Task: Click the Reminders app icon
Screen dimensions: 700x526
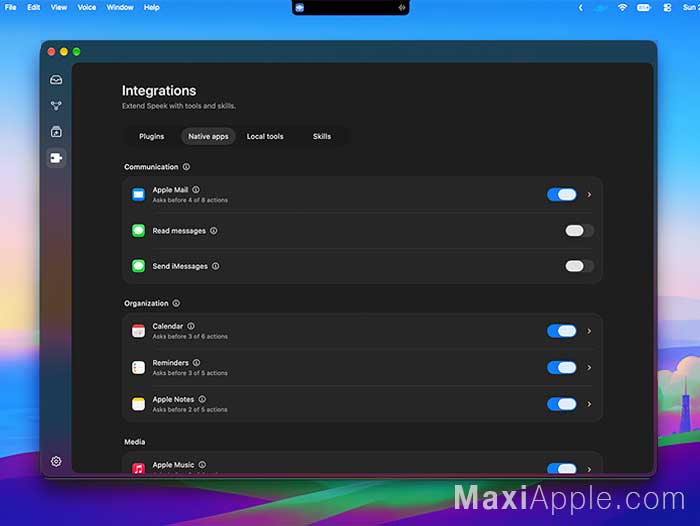Action: pyautogui.click(x=138, y=367)
